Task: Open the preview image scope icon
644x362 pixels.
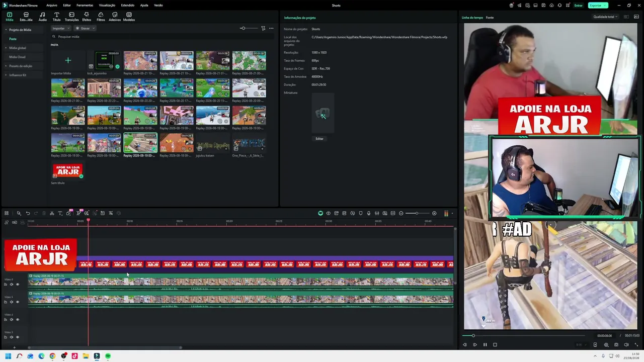Action: click(x=636, y=17)
